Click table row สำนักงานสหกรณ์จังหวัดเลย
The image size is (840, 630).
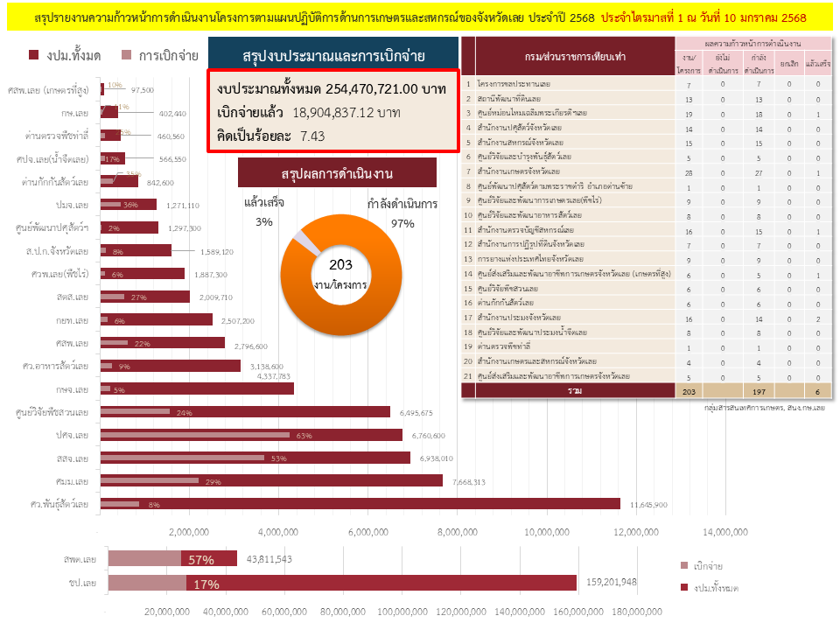[647, 143]
